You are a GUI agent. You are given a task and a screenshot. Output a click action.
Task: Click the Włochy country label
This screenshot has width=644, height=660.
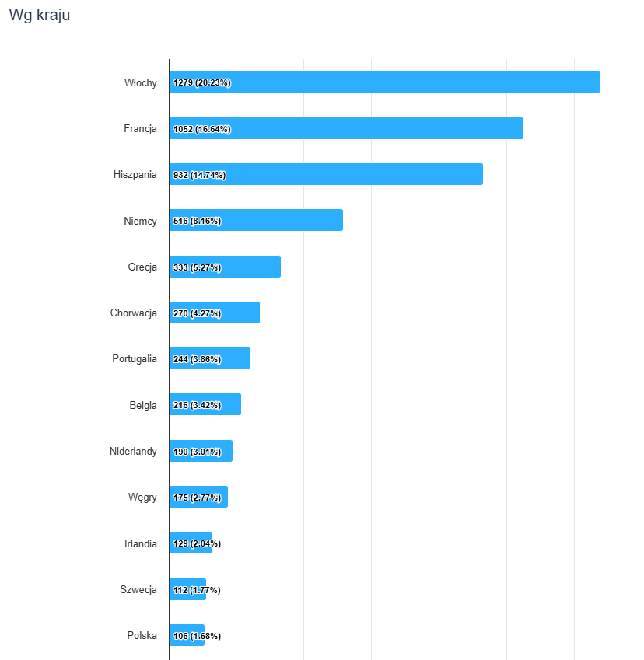[140, 82]
